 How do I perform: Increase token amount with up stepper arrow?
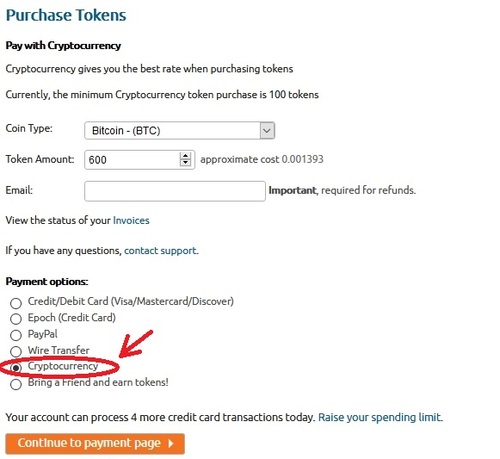tap(185, 156)
